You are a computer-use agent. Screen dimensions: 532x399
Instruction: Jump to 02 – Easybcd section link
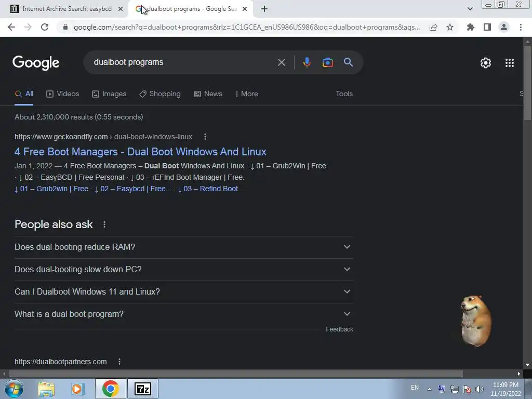(x=133, y=189)
